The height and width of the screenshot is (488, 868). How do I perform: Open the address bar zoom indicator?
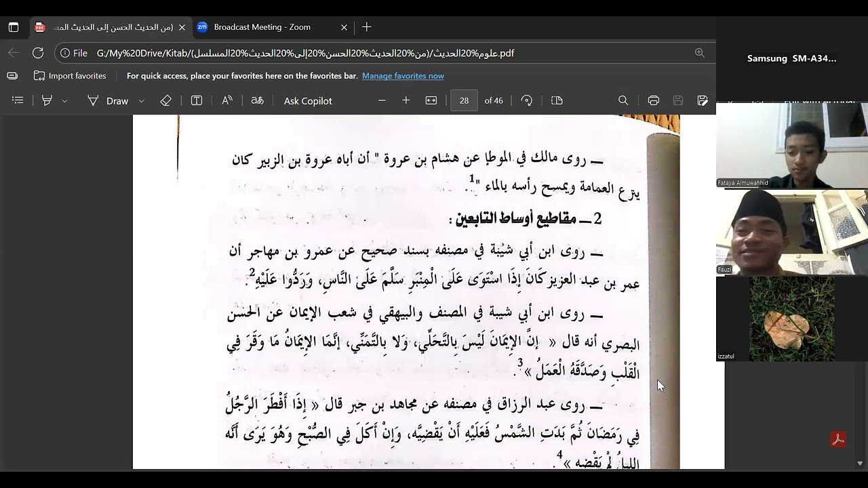pyautogui.click(x=699, y=53)
